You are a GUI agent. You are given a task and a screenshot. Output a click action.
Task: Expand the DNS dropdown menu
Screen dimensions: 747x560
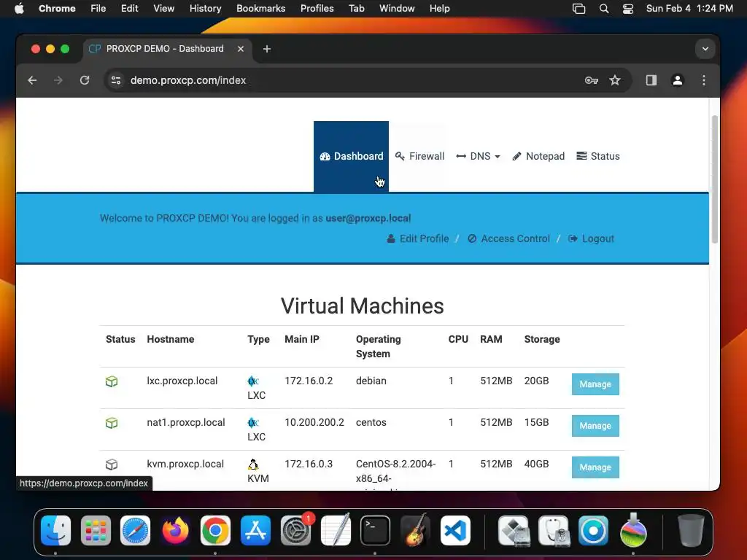point(478,156)
